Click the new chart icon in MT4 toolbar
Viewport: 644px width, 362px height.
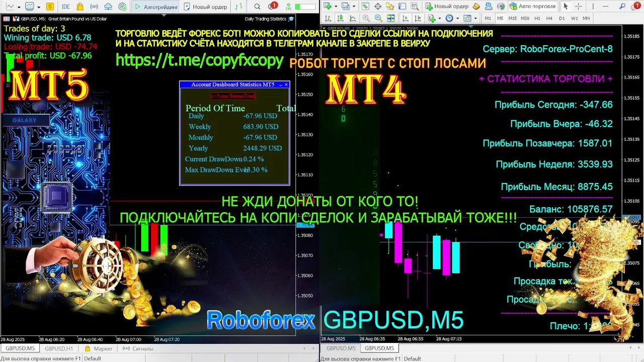[x=327, y=7]
